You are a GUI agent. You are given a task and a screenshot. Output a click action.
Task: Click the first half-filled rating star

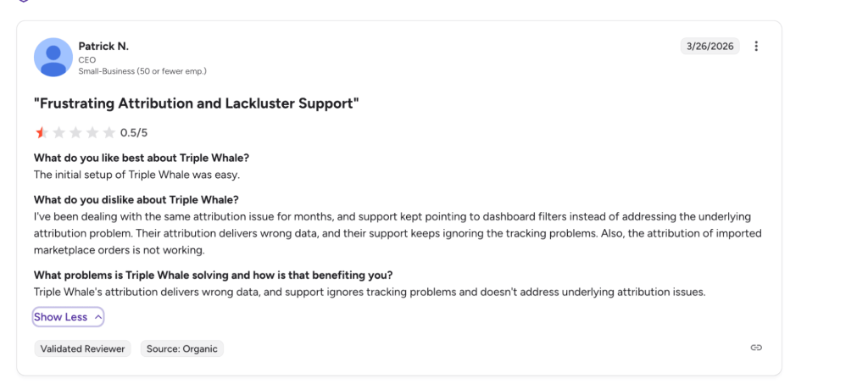point(42,132)
